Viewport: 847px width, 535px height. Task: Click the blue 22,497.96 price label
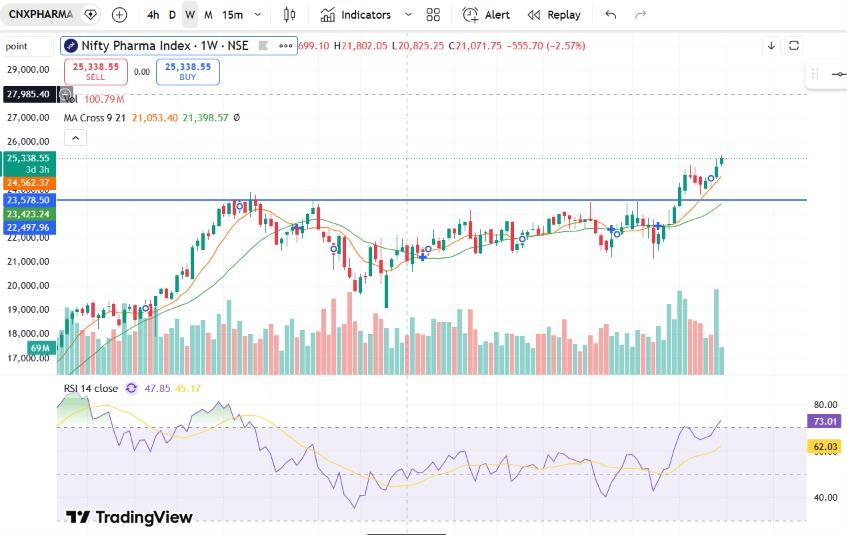click(x=28, y=228)
